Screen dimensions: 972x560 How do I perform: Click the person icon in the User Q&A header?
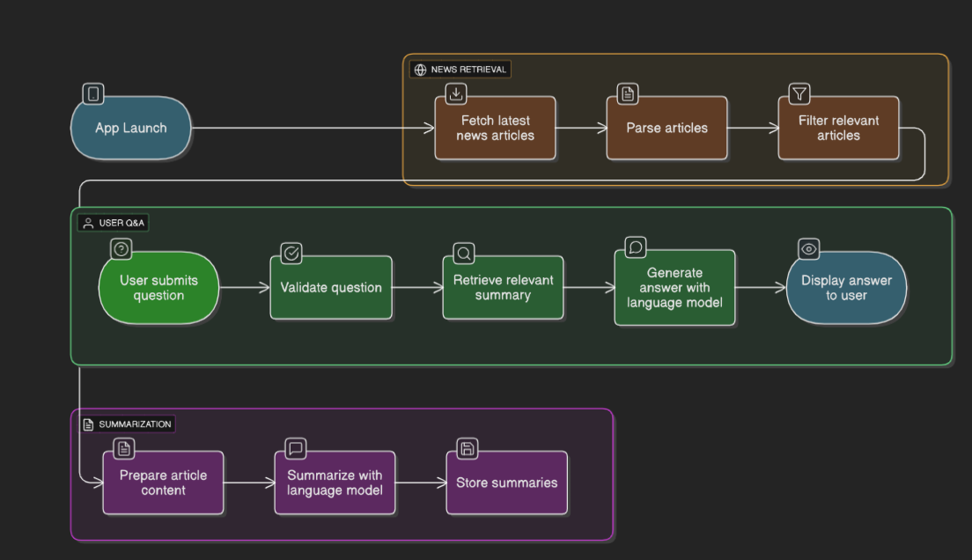click(x=87, y=223)
